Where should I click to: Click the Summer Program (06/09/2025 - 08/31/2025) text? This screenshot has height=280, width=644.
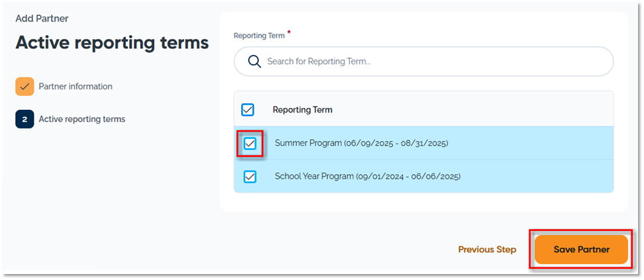[x=362, y=143]
